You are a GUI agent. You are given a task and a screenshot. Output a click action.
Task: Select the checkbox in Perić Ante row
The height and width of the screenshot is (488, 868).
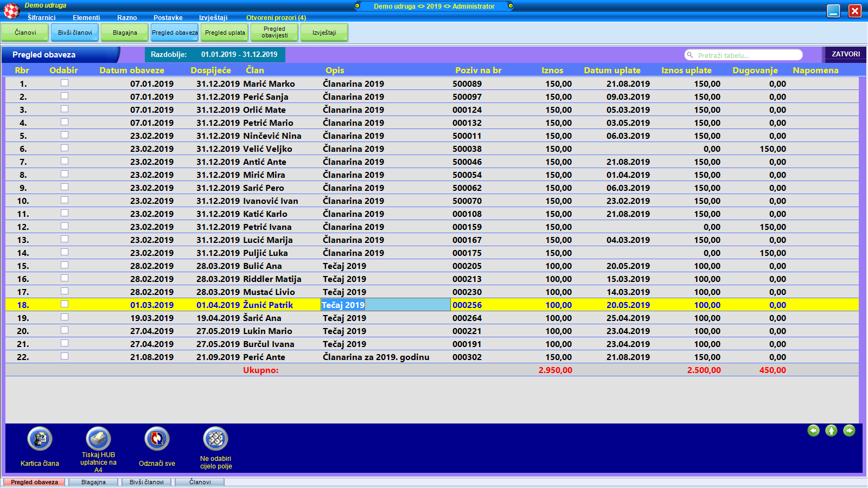[65, 356]
